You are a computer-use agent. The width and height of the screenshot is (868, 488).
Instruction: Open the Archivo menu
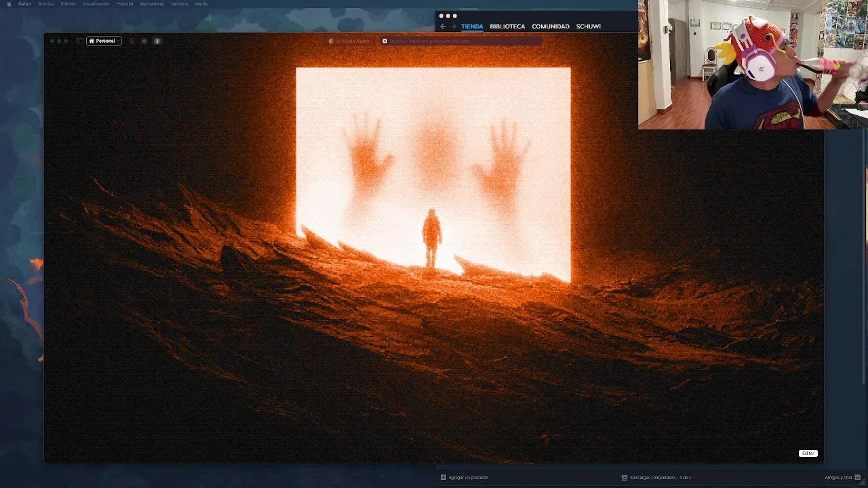46,4
